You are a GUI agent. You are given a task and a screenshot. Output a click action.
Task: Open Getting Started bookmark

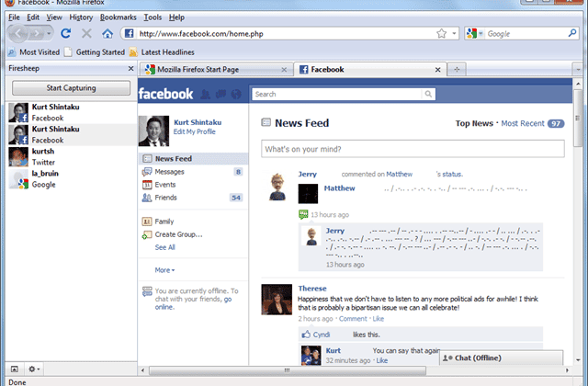pos(95,52)
